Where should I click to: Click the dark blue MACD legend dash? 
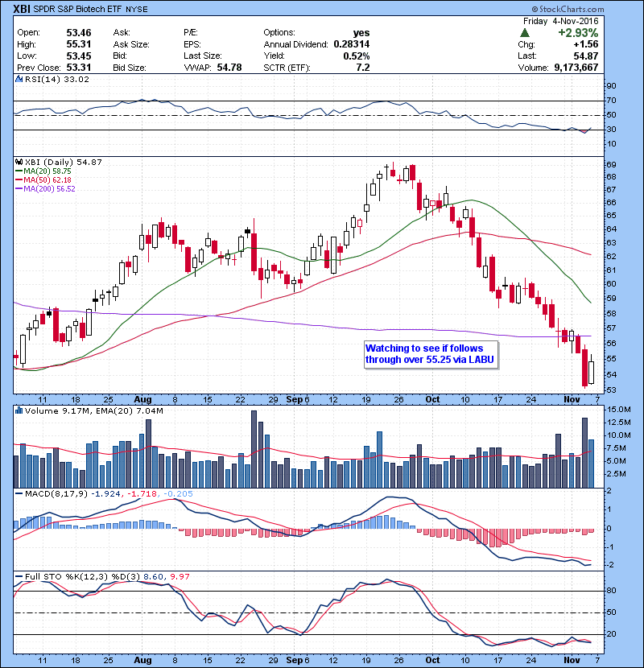tap(19, 494)
